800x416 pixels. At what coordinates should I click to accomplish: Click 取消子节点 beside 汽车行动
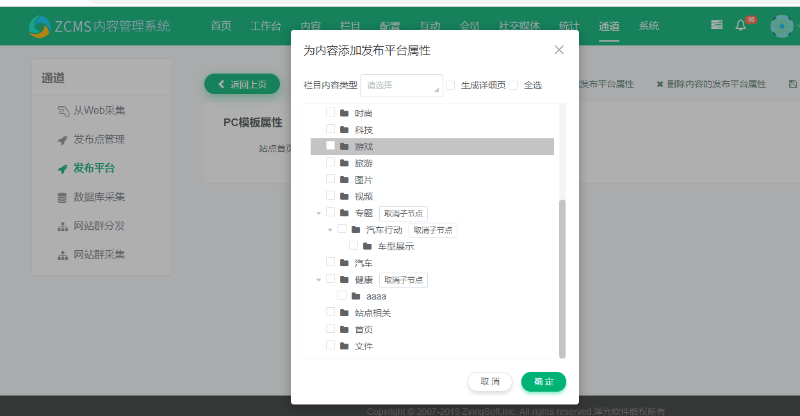[433, 230]
